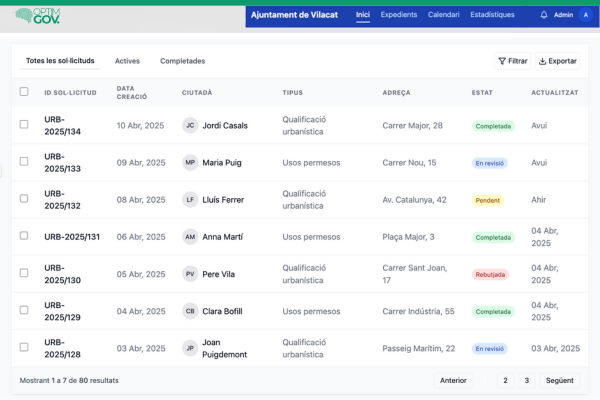This screenshot has width=600, height=400.
Task: Click Lluís Ferrer's LF avatar
Action: 190,200
